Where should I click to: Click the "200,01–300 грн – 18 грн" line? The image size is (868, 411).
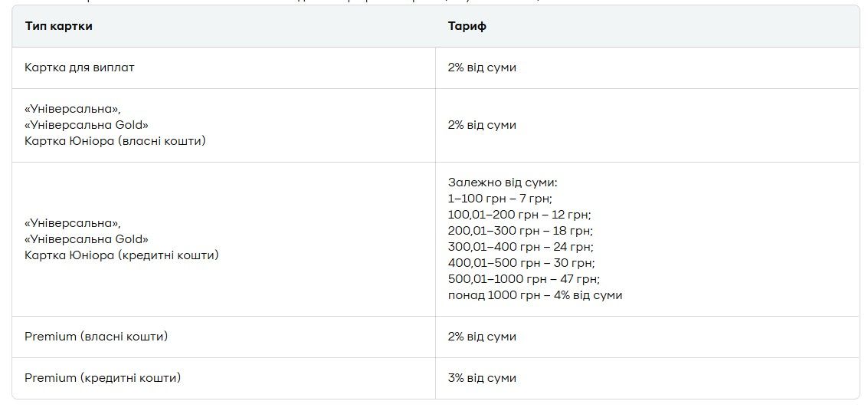[x=520, y=231]
